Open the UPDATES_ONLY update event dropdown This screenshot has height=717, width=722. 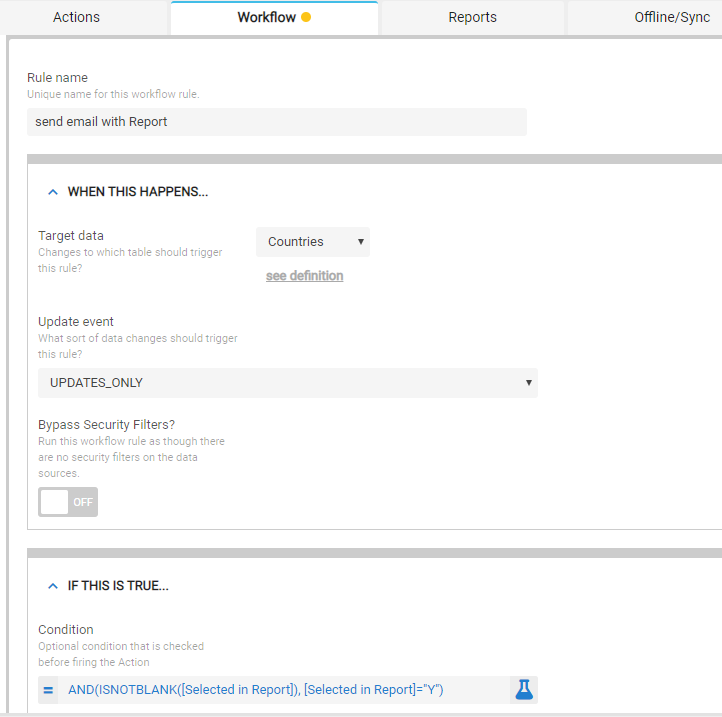click(288, 383)
